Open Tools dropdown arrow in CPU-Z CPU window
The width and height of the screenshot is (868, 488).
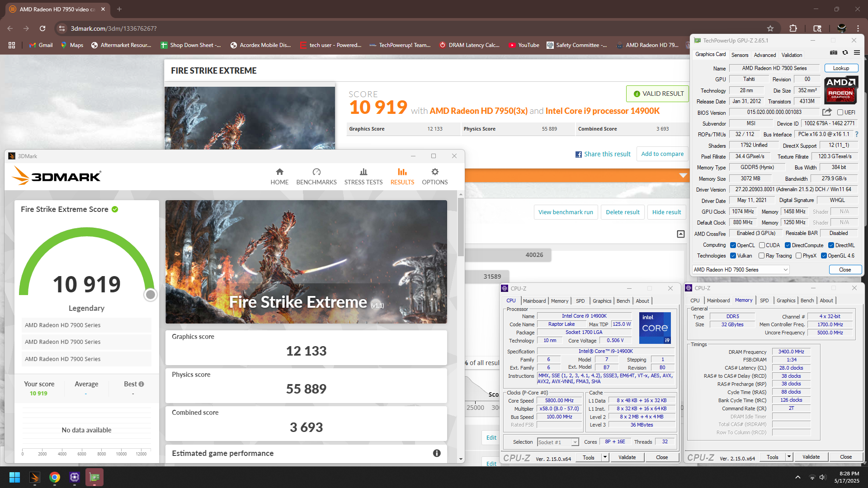click(x=605, y=457)
